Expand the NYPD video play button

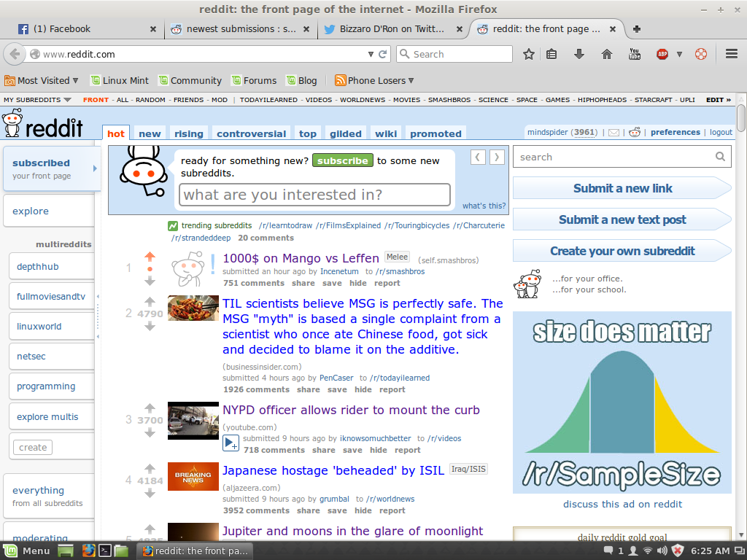pyautogui.click(x=231, y=443)
